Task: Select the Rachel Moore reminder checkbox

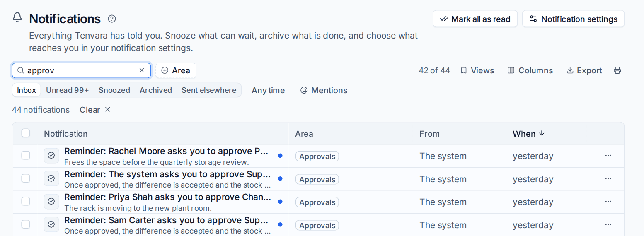Action: click(26, 155)
